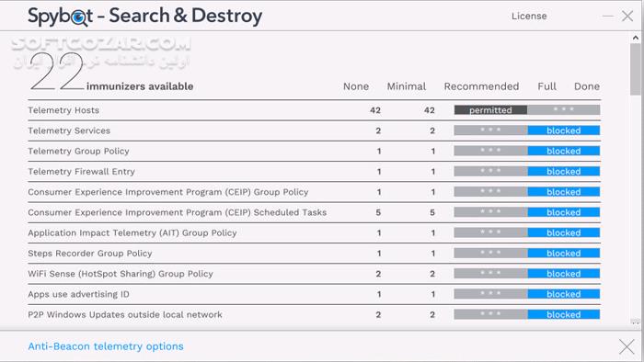Close the Spybot Search & Destroy window
The height and width of the screenshot is (362, 644).
627,17
